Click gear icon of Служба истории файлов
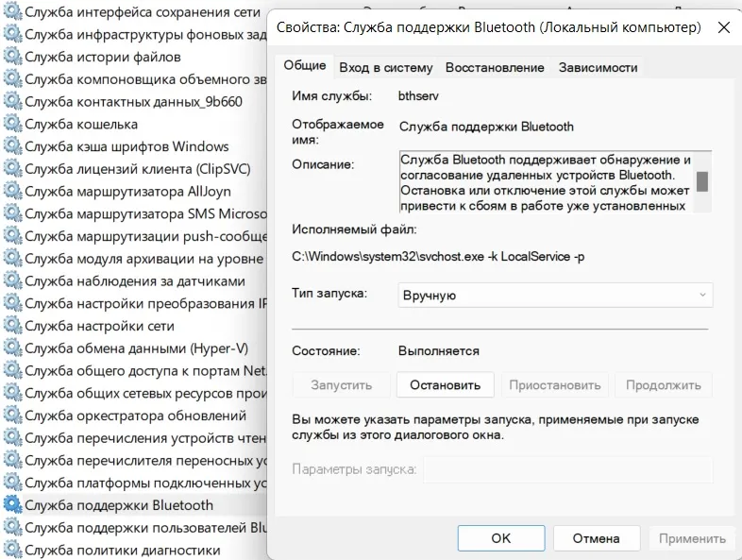 pyautogui.click(x=13, y=57)
